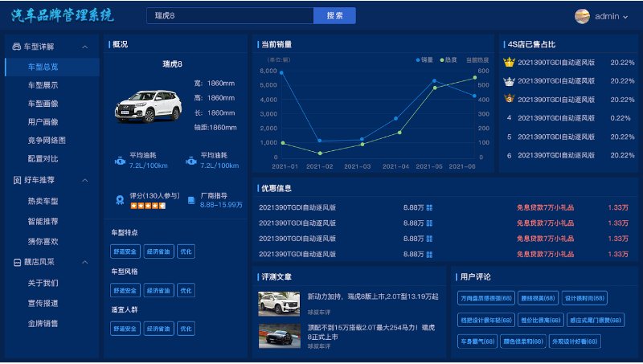Select 车型总览 in the sidebar
The width and height of the screenshot is (643, 364).
pyautogui.click(x=52, y=67)
